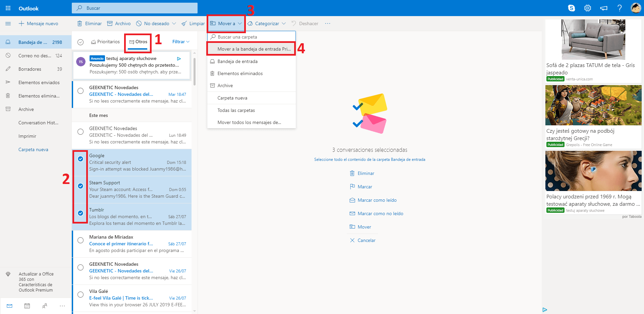Screen dimensions: 644x314
Task: Collapse the folder pane hamburger icon
Action: pos(8,23)
